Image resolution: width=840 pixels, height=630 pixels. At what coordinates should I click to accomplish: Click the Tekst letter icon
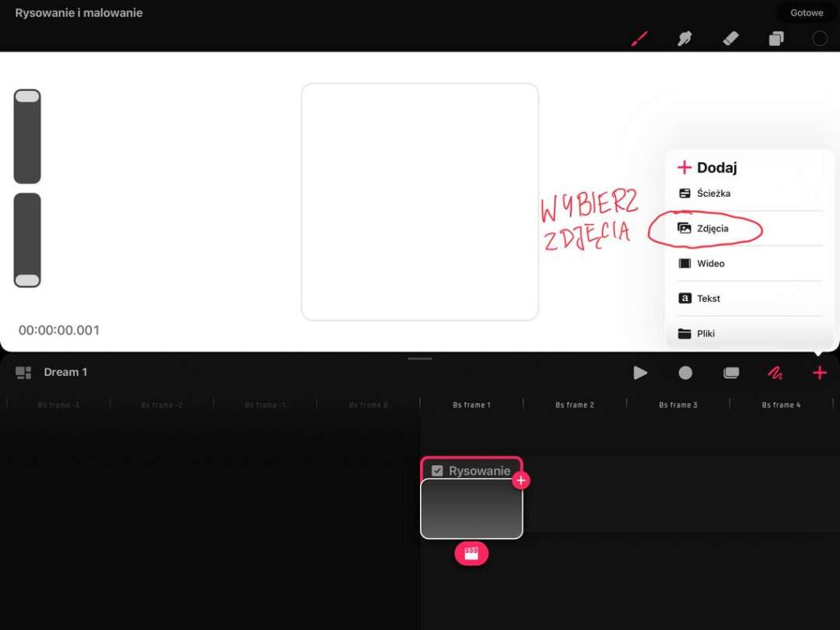tap(685, 299)
